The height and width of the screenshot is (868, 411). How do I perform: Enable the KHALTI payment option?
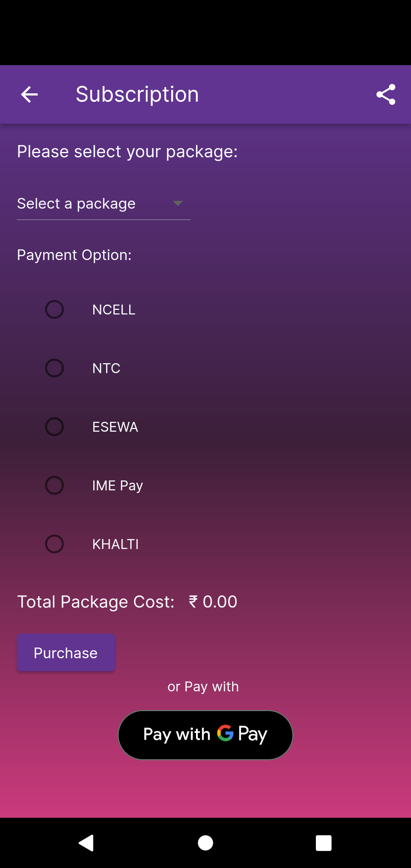coord(54,544)
